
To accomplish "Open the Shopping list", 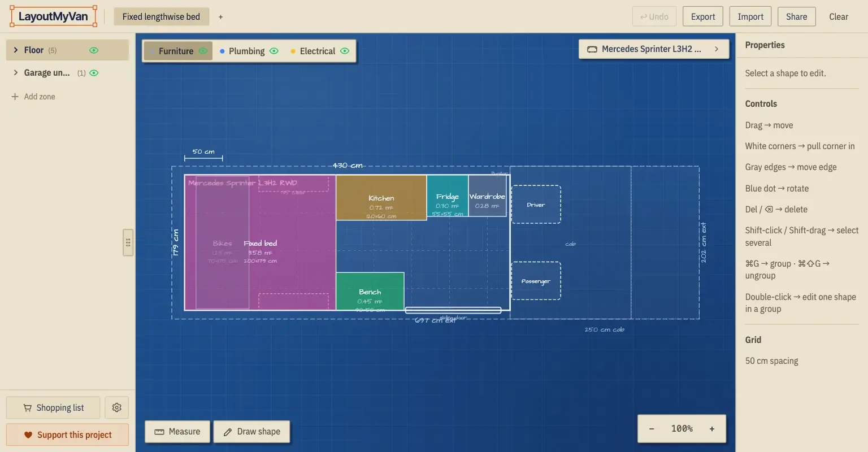I will 53,407.
